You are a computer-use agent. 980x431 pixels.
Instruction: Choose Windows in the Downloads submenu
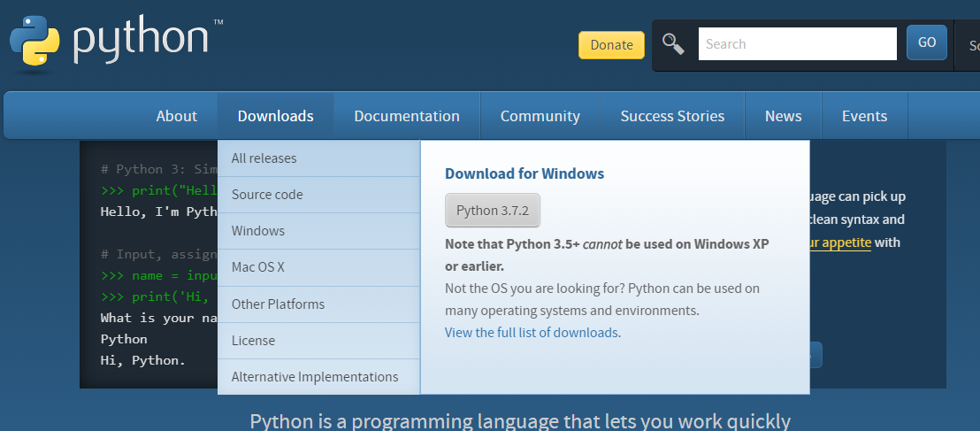point(258,231)
